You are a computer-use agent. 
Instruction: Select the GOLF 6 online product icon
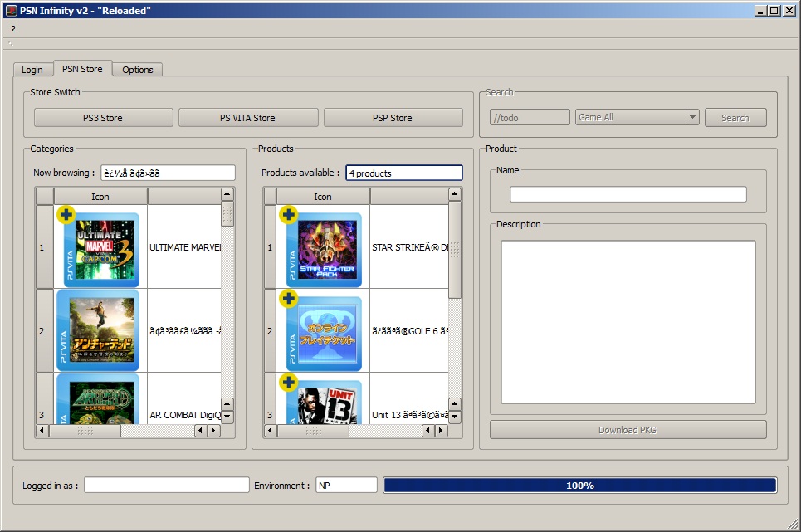click(x=324, y=334)
